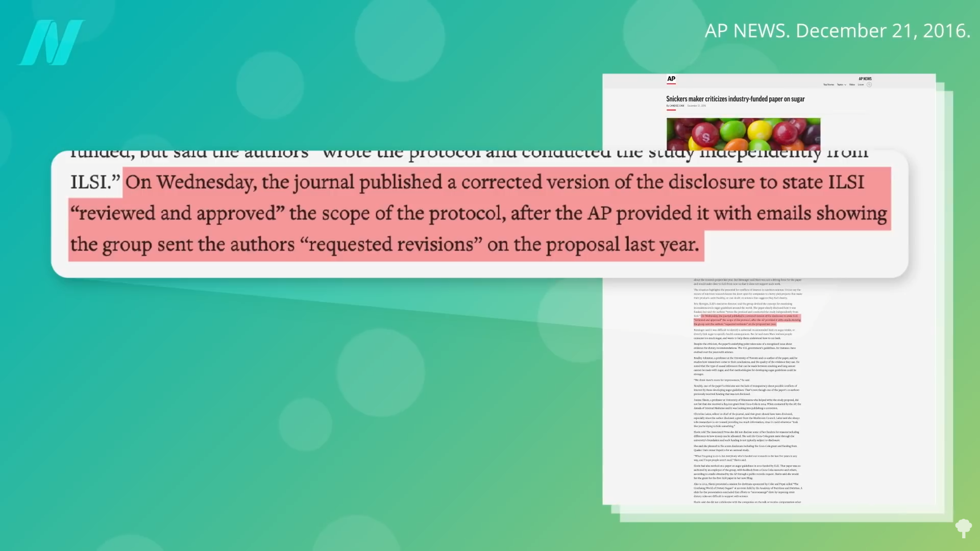Open the Video menu item
The height and width of the screenshot is (551, 980).
(x=852, y=85)
